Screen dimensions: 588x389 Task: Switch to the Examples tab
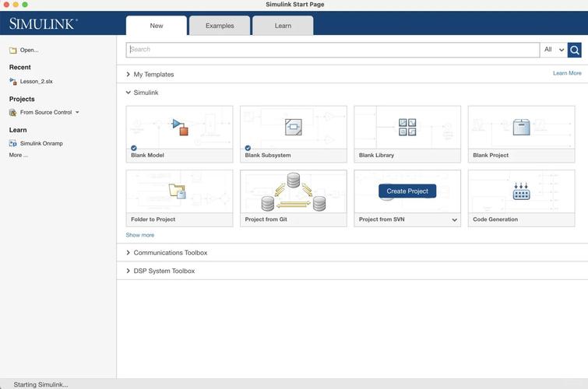(220, 26)
